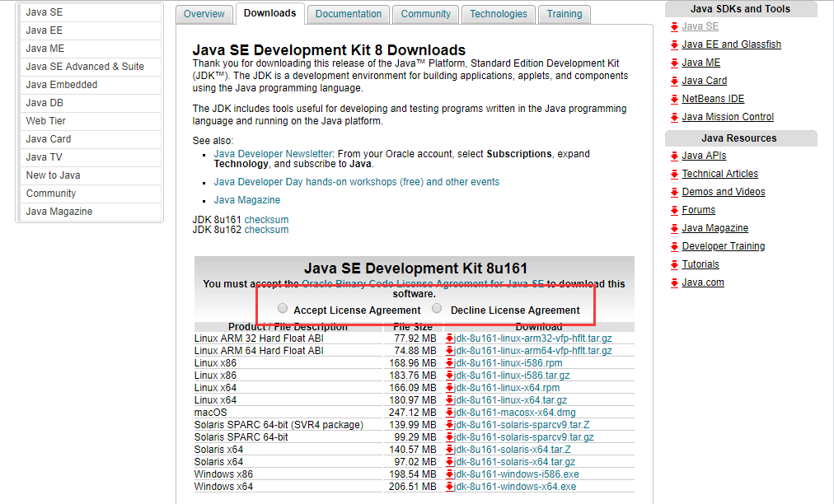Open the JDK 8u161 checksum link

266,220
